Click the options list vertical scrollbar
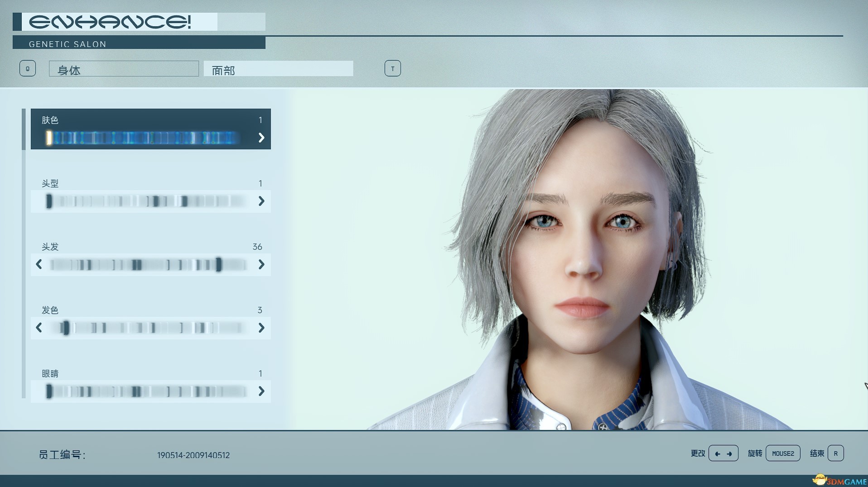 [24, 253]
